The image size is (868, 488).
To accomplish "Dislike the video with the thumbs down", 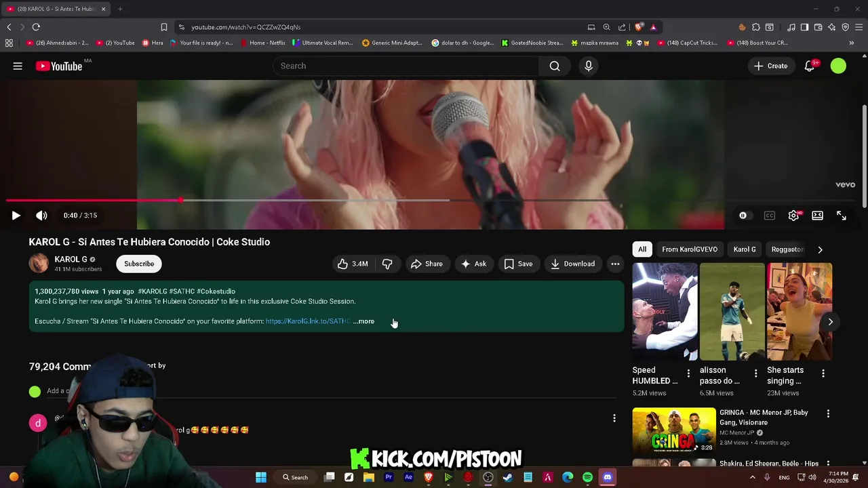I will (387, 264).
